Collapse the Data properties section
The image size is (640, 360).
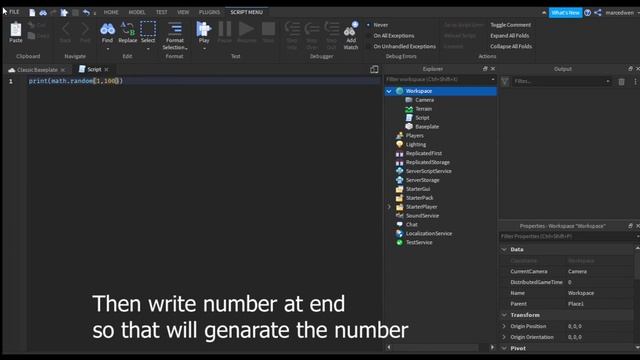[x=504, y=249]
